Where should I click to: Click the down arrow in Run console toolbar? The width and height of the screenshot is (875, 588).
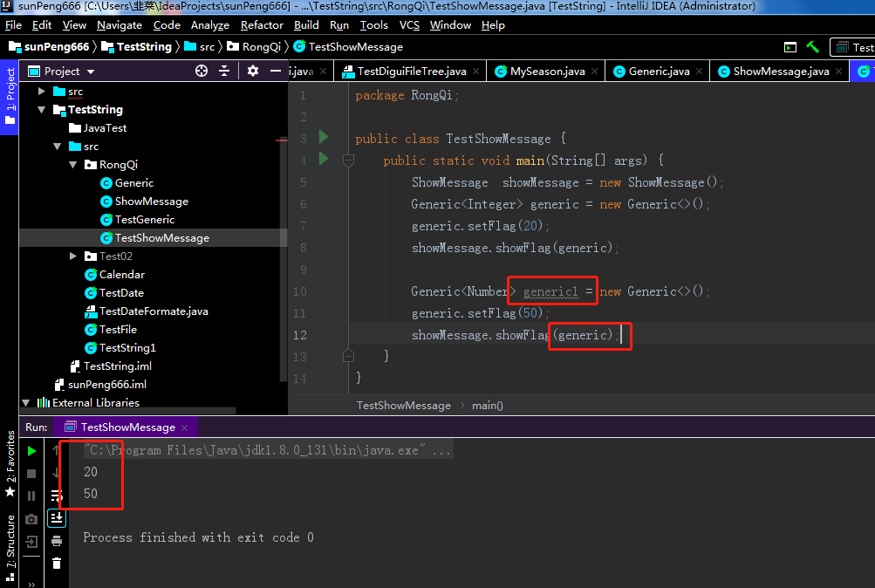(57, 473)
